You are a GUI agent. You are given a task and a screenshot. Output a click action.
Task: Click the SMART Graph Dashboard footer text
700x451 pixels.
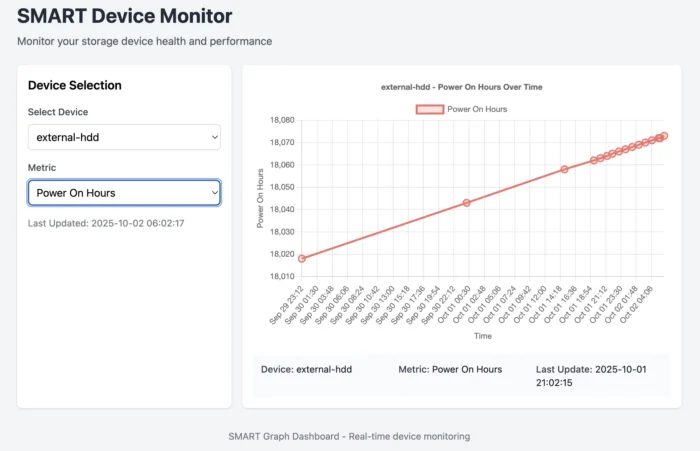(x=349, y=436)
